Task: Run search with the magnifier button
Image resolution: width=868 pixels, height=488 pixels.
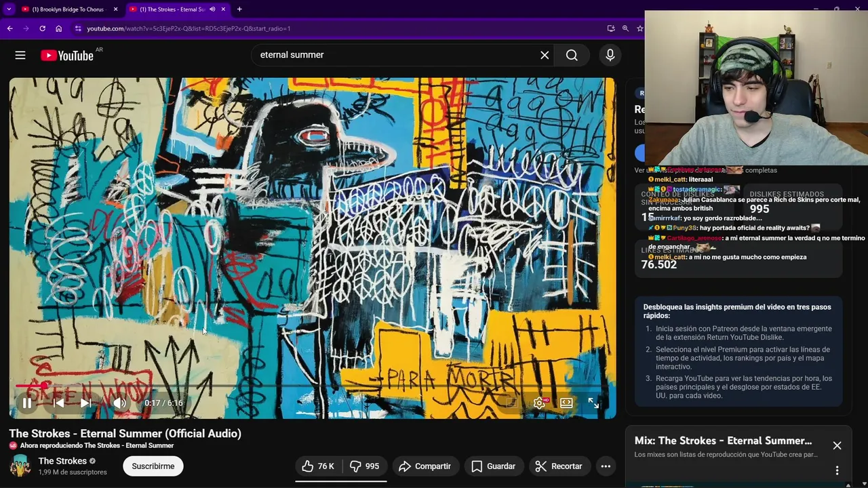Action: coord(572,55)
